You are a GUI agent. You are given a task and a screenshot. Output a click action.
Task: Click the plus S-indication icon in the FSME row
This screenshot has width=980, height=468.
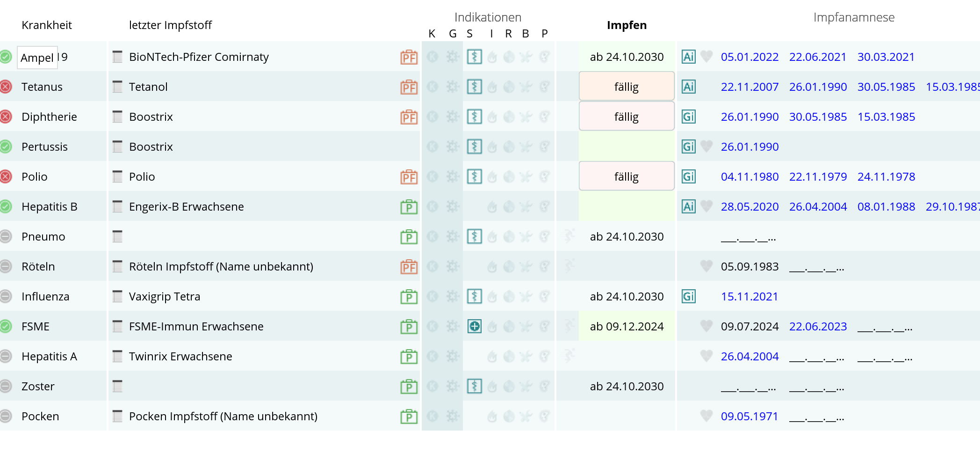click(475, 327)
